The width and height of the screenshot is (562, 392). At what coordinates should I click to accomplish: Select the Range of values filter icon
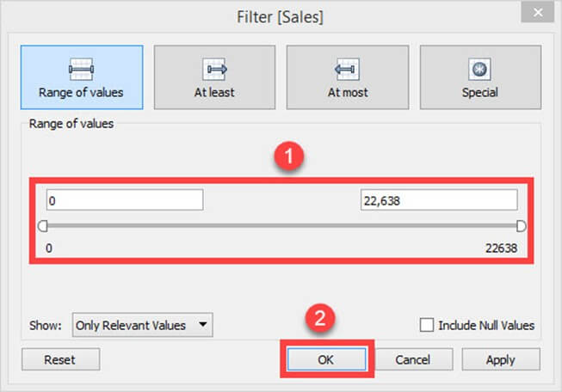click(79, 70)
